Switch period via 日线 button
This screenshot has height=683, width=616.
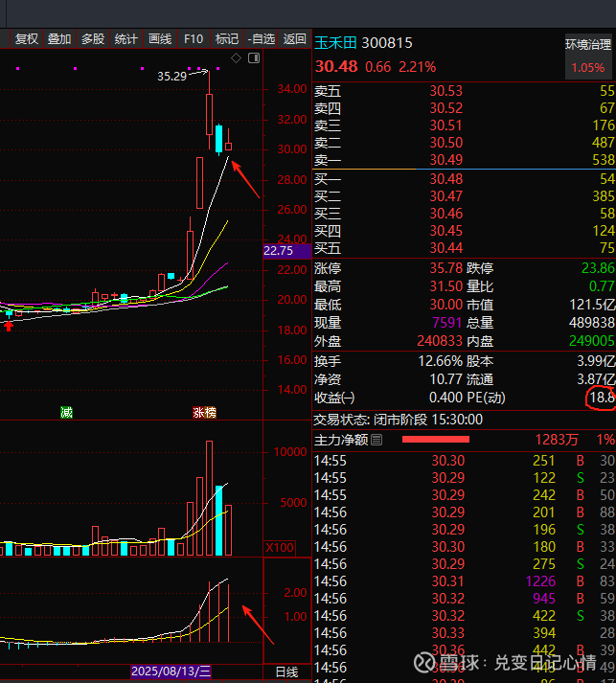tap(287, 672)
